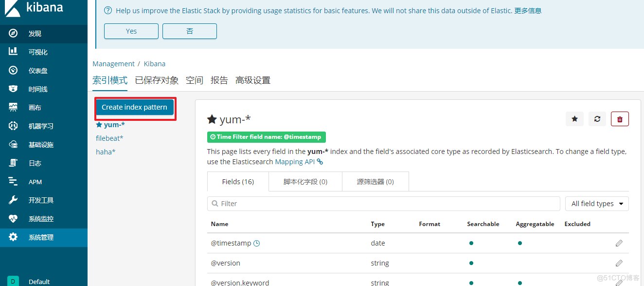This screenshot has width=644, height=286.
Task: Click Yes to share usage statistics
Action: [x=131, y=31]
